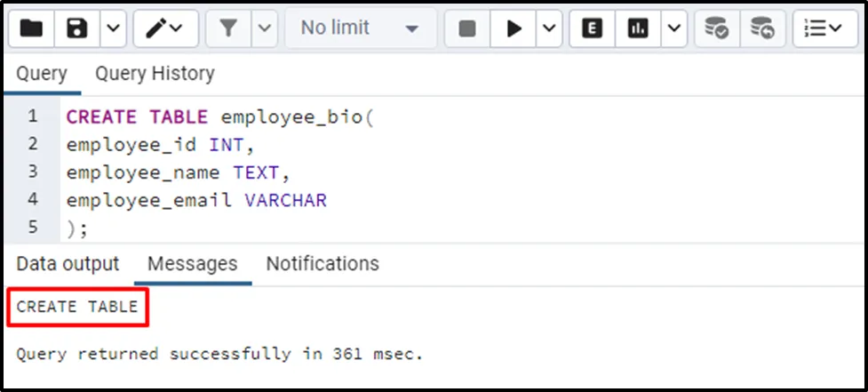Click the Open File folder icon
This screenshot has width=868, height=392.
click(32, 28)
